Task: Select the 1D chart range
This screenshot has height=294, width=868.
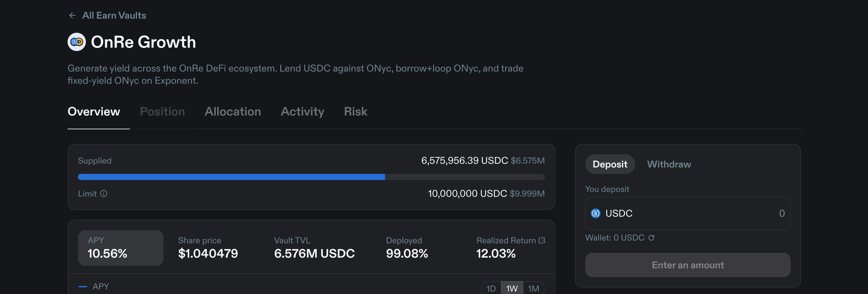Action: click(491, 288)
